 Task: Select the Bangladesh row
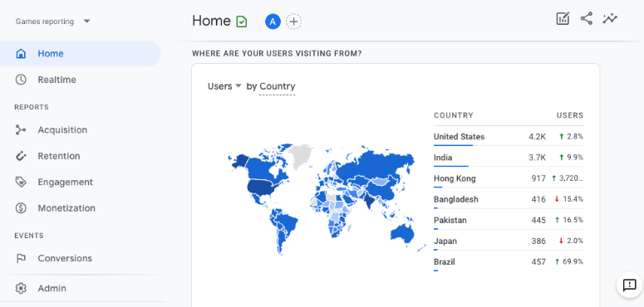click(509, 200)
